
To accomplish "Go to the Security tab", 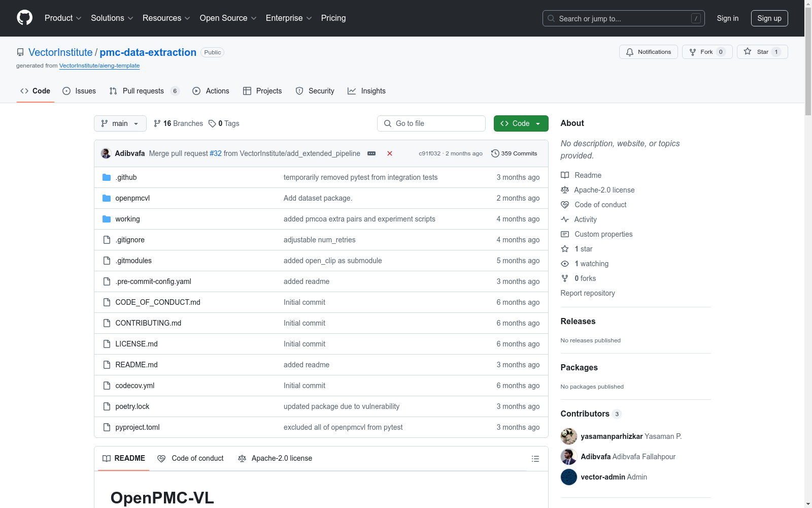I will pyautogui.click(x=315, y=91).
